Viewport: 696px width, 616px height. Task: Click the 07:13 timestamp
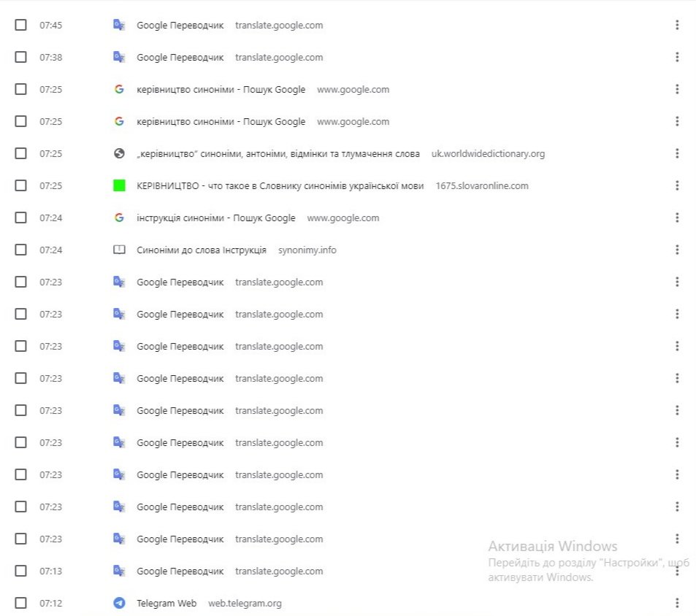50,571
